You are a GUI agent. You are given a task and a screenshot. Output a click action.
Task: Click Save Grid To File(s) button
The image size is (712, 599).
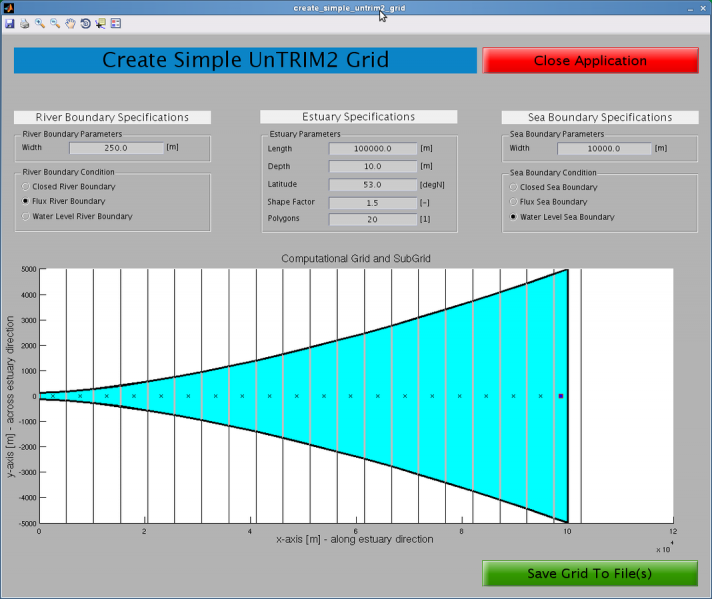point(589,573)
